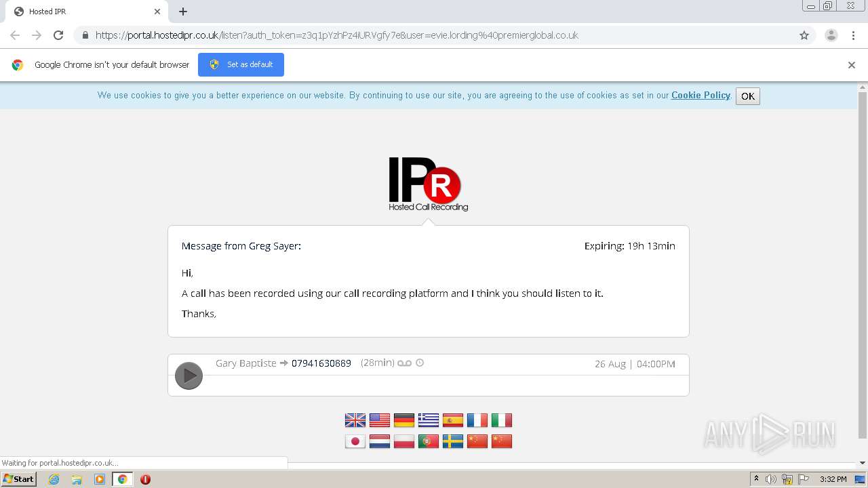Click the page's vertical scrollbar
868x488 pixels.
click(x=863, y=264)
